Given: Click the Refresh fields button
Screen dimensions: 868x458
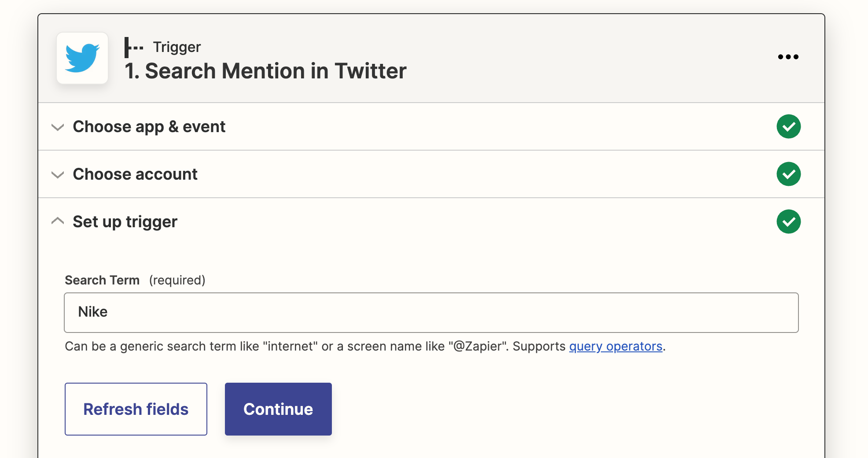Looking at the screenshot, I should [136, 409].
